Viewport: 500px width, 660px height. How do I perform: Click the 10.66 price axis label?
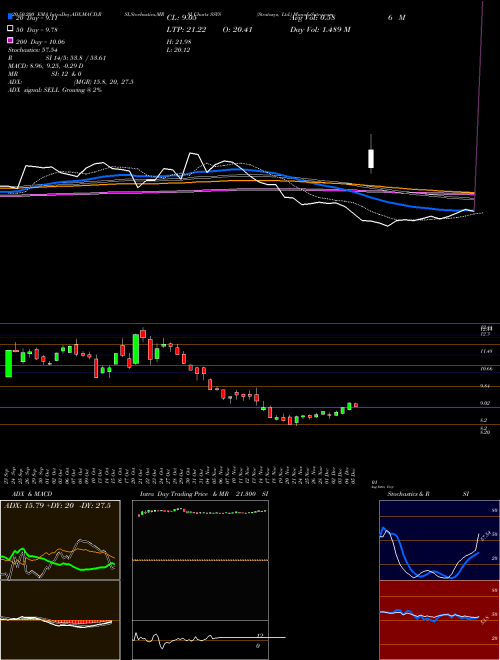pos(486,369)
